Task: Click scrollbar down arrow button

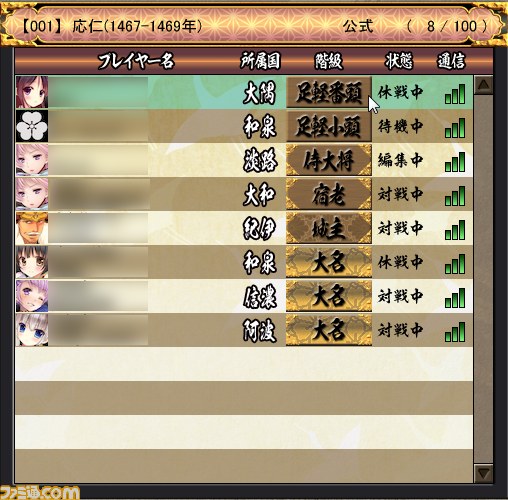Action: 483,473
